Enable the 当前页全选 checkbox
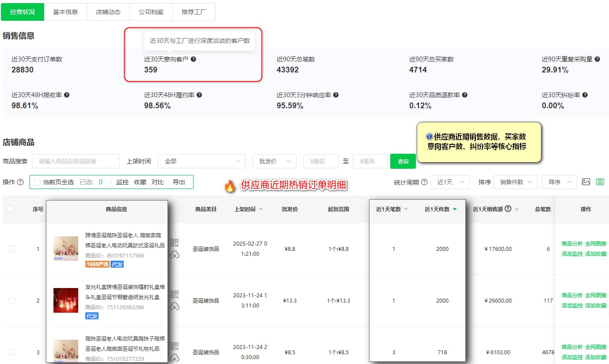Screen dimensions: 609x364 [x=38, y=182]
